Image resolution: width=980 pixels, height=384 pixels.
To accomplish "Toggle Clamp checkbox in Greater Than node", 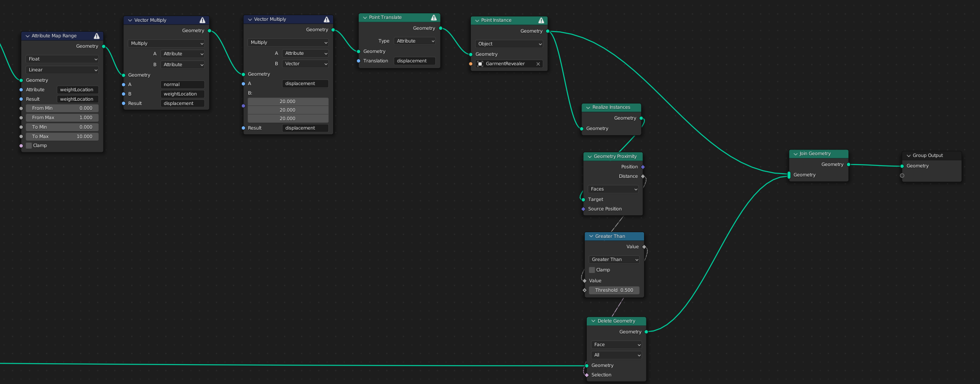I will coord(592,270).
